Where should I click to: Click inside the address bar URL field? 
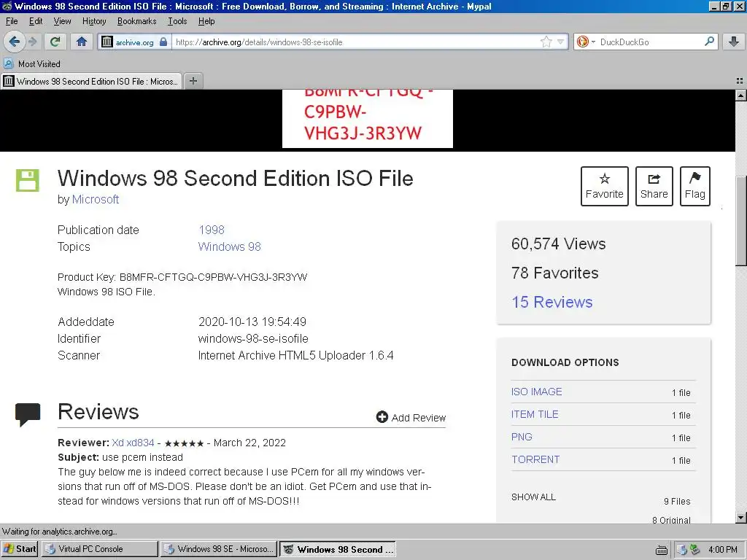point(355,42)
